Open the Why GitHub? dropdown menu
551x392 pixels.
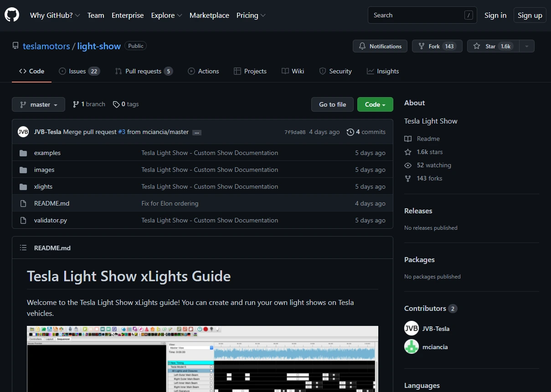pos(55,15)
